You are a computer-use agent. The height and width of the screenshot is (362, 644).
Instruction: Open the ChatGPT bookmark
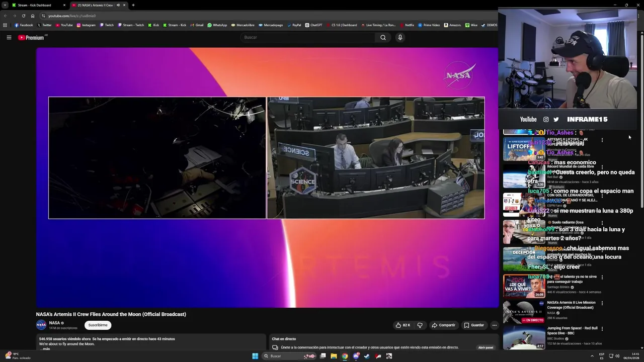point(314,25)
